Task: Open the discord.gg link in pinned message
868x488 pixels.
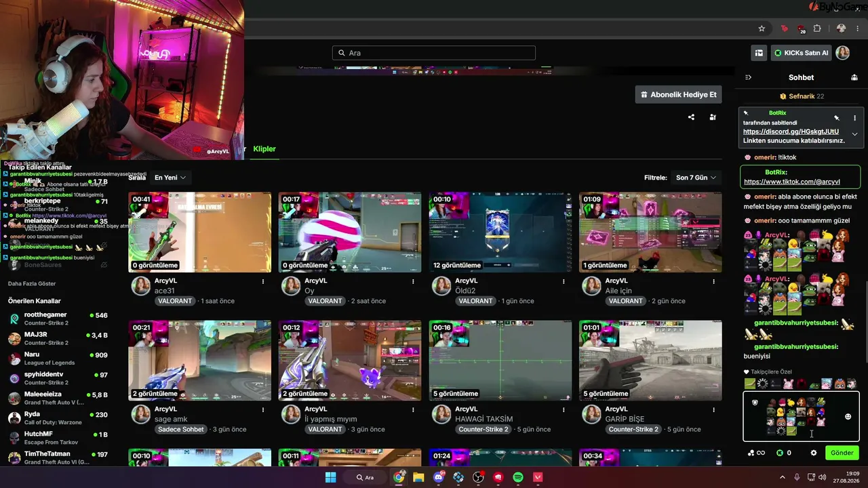Action: pos(791,131)
